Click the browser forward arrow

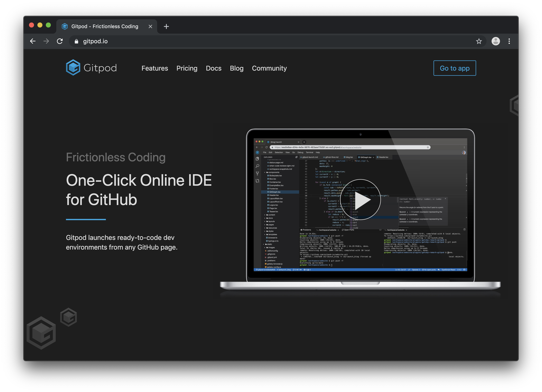point(46,41)
